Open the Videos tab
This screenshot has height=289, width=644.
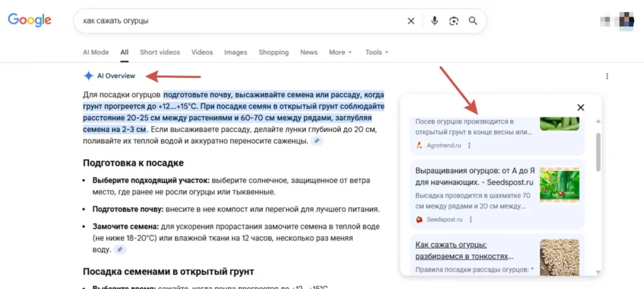[x=202, y=52]
